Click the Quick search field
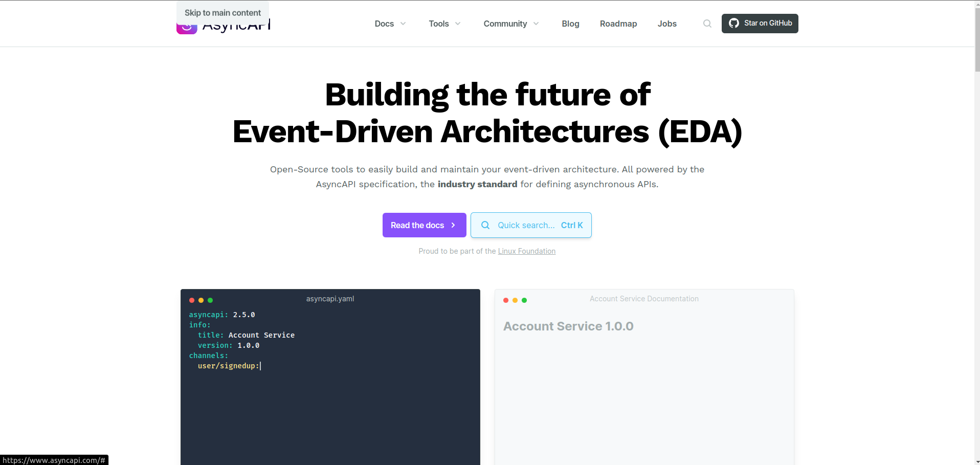 click(x=531, y=225)
